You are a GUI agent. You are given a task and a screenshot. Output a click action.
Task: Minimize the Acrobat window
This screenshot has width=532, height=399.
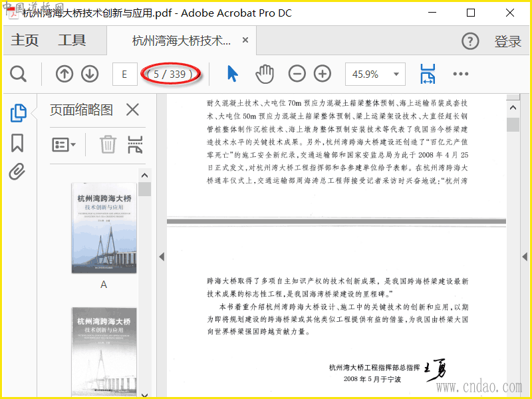point(432,13)
